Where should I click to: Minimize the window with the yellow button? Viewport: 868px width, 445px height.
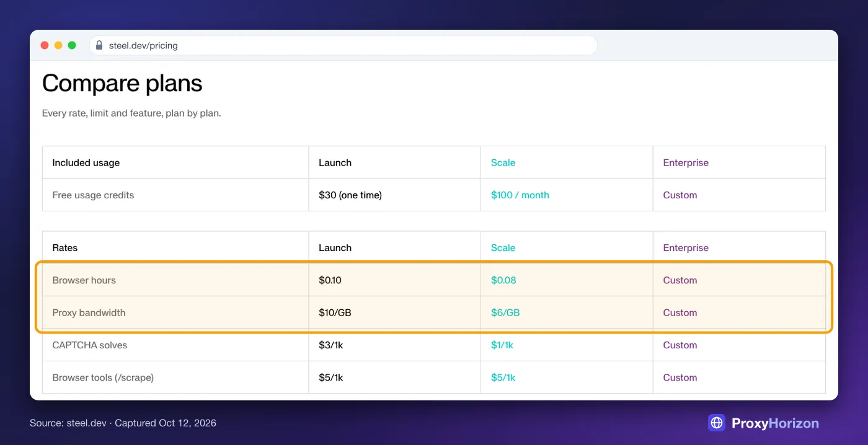[58, 45]
